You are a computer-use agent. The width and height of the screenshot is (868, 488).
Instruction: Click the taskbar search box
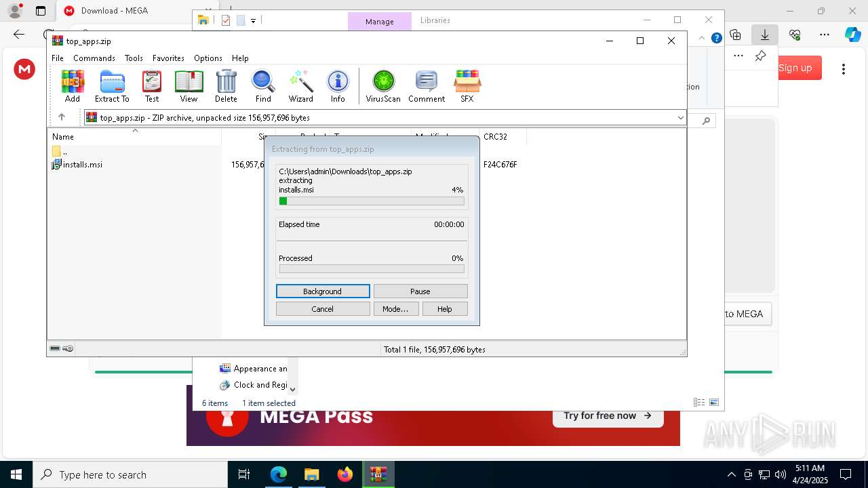(x=130, y=474)
